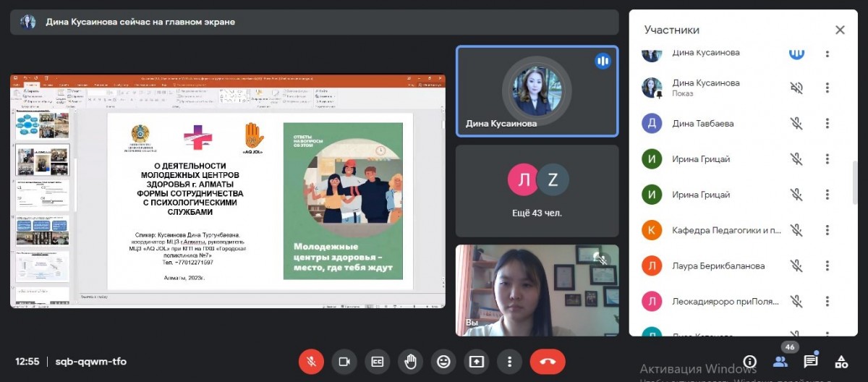This screenshot has width=868, height=382.
Task: Open options menu for Кафедра Педагогики participant
Action: 827,230
